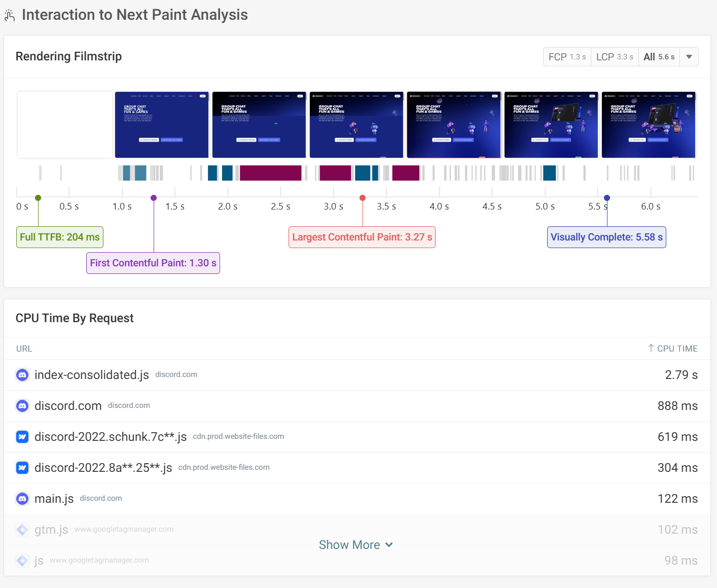Click the Discord icon beside index-consolidated.js
The width and height of the screenshot is (717, 588).
click(x=22, y=375)
